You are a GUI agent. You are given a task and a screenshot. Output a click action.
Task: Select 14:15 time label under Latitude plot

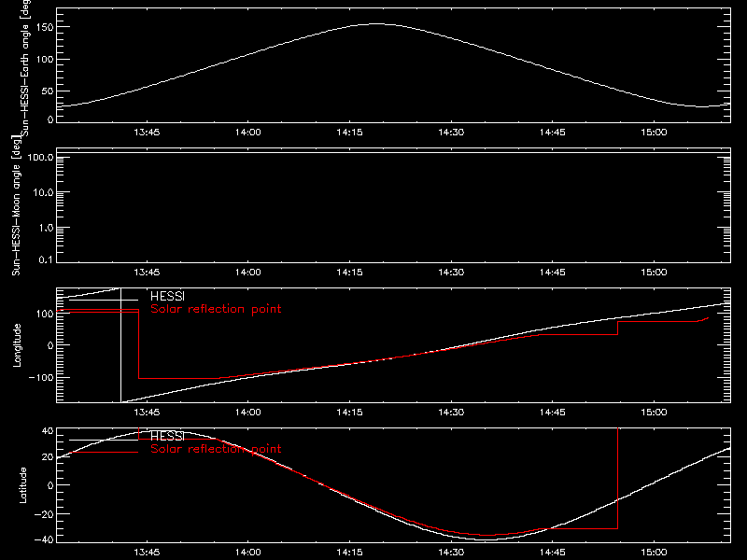[349, 552]
